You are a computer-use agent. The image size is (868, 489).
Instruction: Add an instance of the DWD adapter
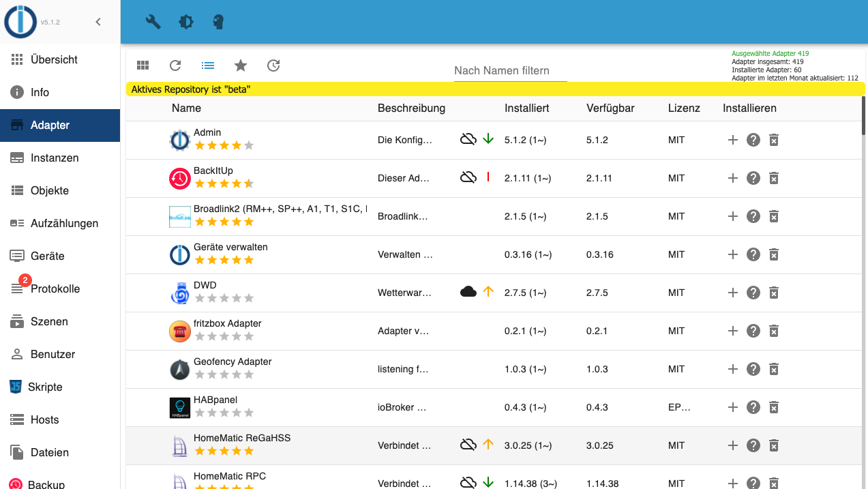point(733,293)
